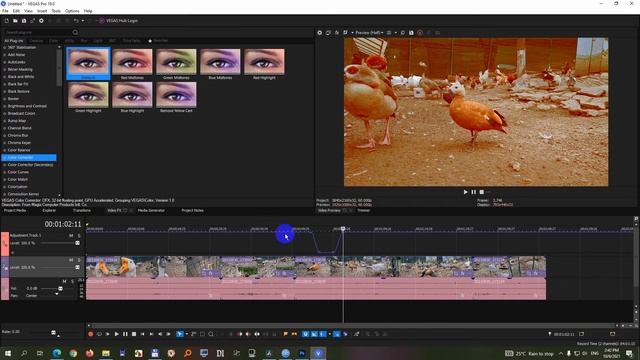This screenshot has height=360, width=640.
Task: Select the Selection Edit tool
Action: click(x=202, y=334)
